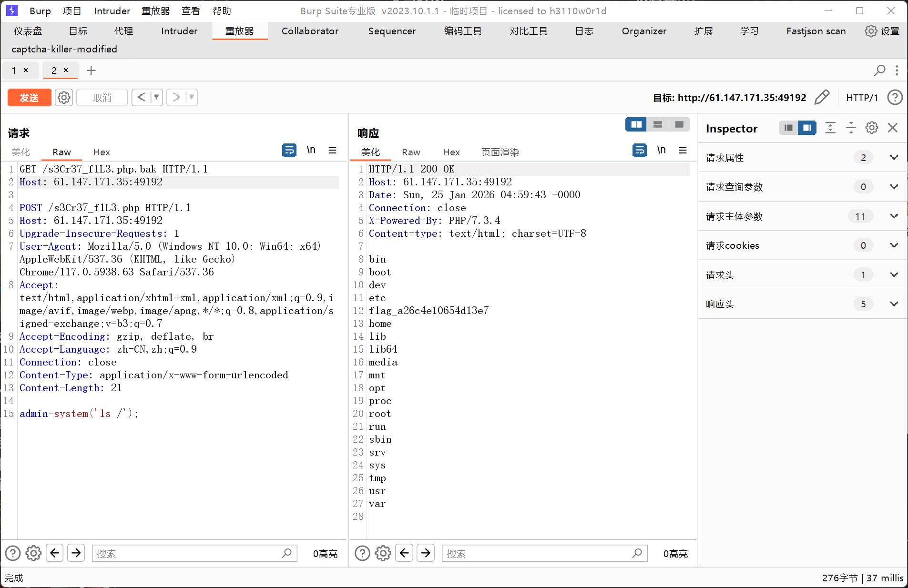Click the Repeater send settings gear icon
Image resolution: width=908 pixels, height=588 pixels.
click(64, 98)
